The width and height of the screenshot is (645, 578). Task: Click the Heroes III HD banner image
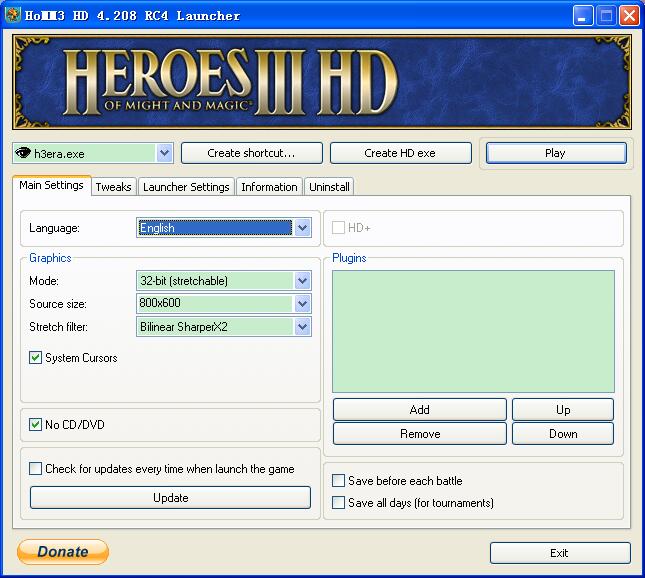tap(322, 82)
